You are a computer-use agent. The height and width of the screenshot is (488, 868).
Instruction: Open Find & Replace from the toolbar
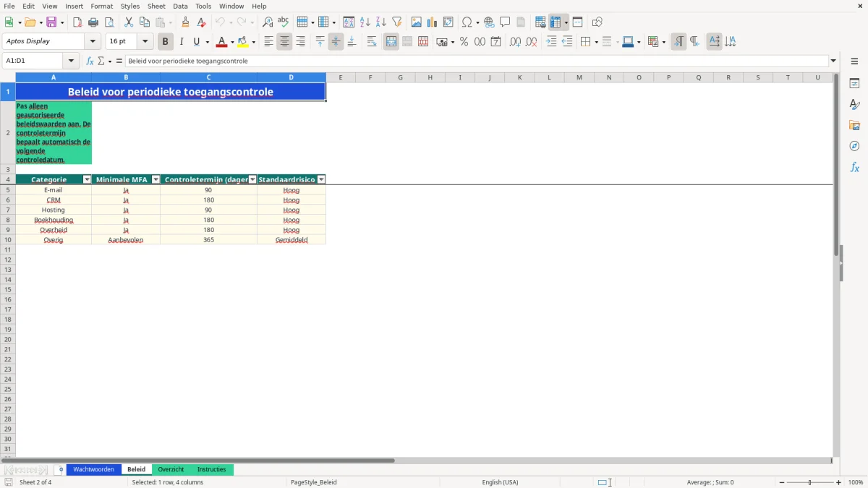(x=268, y=22)
